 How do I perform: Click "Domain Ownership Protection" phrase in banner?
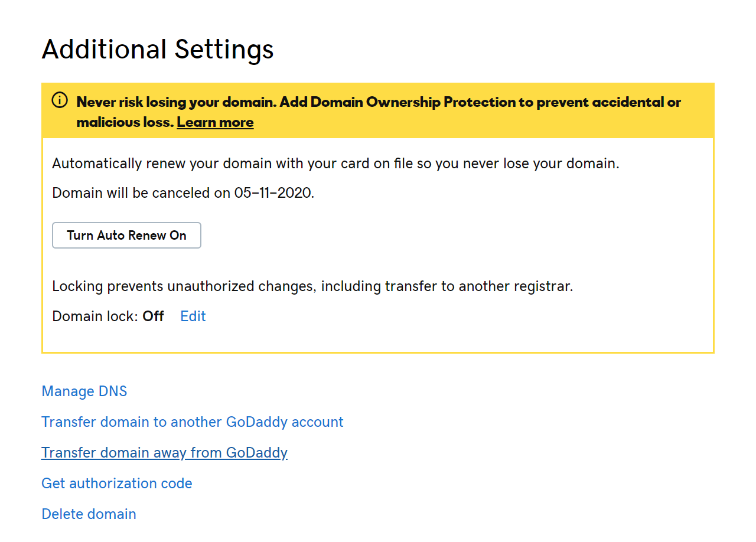tap(413, 102)
